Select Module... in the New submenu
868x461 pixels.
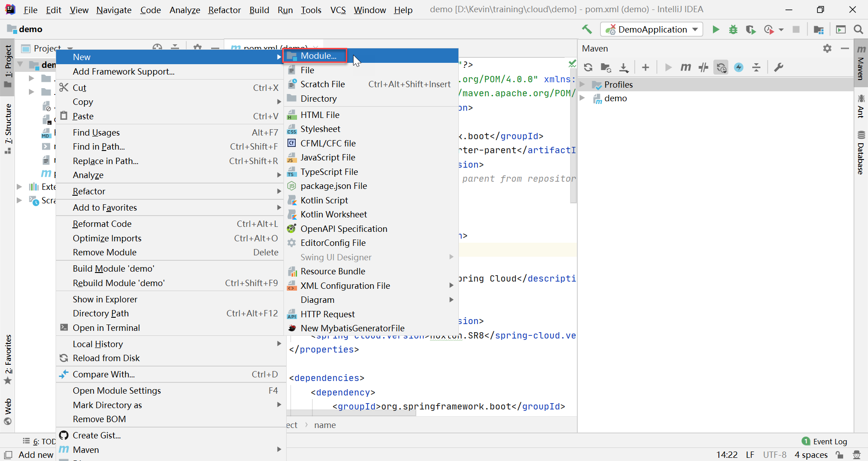pos(371,56)
